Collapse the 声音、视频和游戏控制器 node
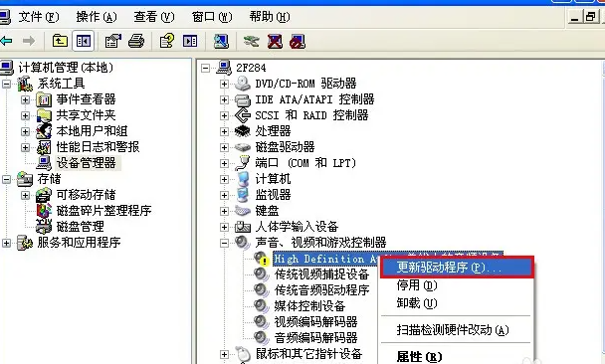Viewport: 605px width, 364px height. coord(224,243)
